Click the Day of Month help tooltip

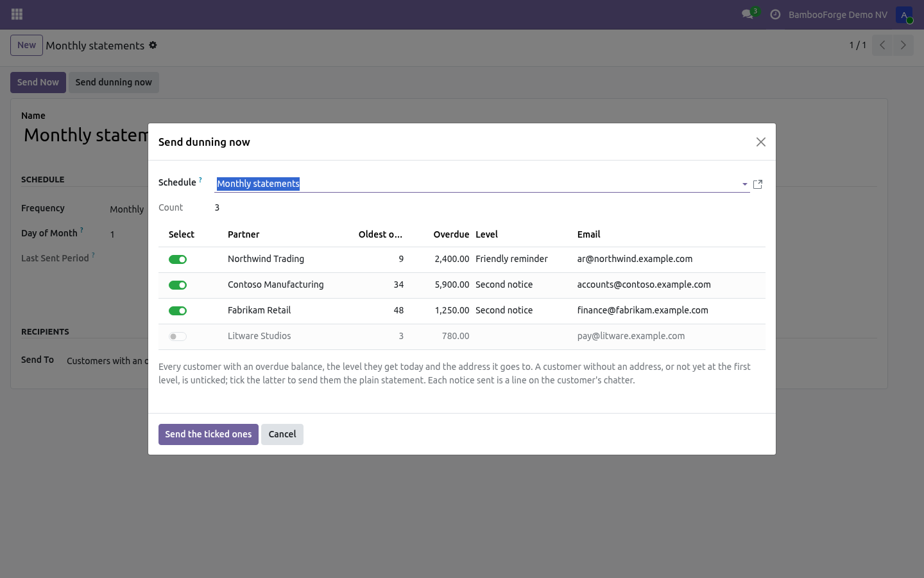pos(81,230)
